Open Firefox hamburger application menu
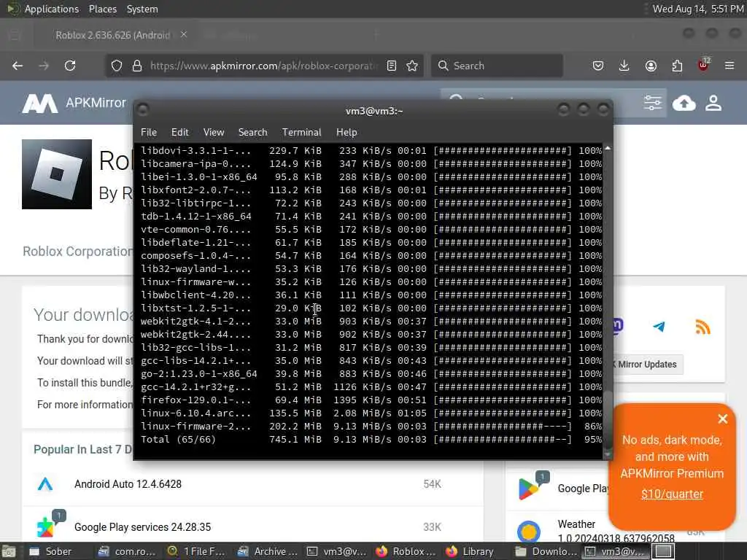Image resolution: width=747 pixels, height=560 pixels. 729,66
